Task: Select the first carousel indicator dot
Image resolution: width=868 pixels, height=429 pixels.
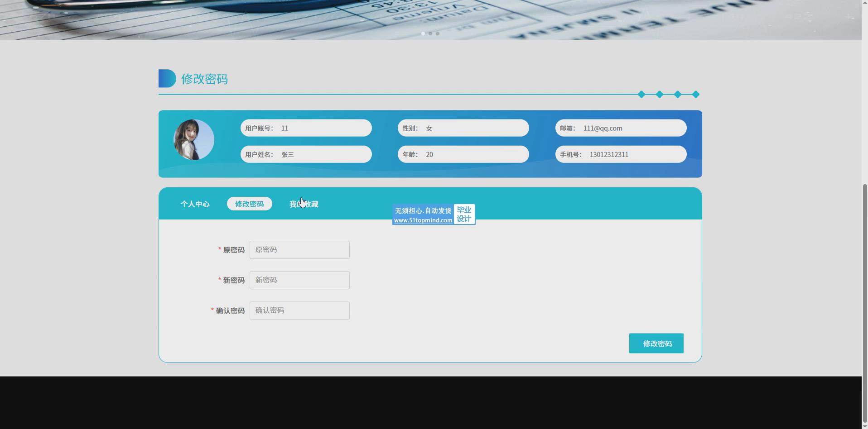Action: tap(423, 33)
